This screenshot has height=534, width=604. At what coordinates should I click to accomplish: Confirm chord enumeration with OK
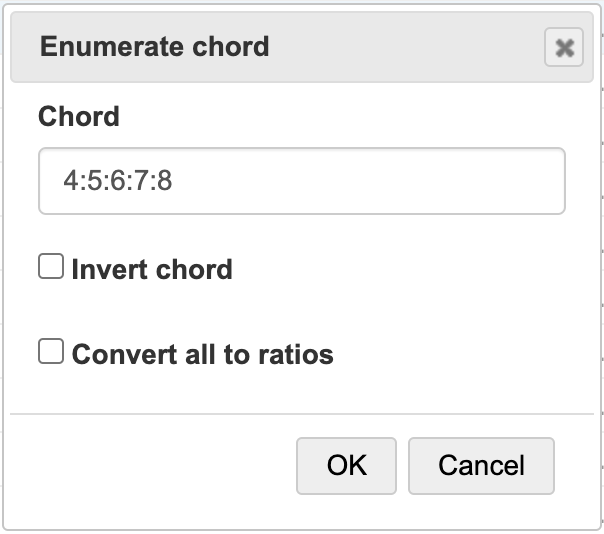click(x=346, y=465)
